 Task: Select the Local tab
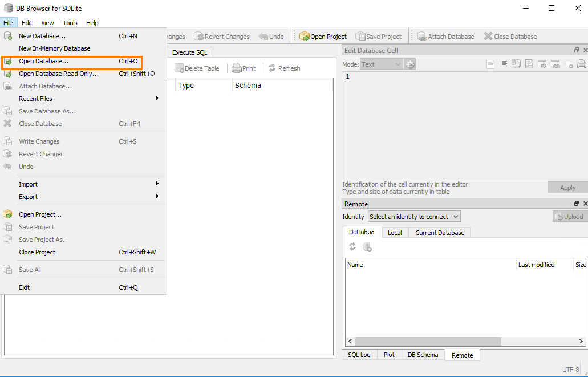[x=395, y=233]
